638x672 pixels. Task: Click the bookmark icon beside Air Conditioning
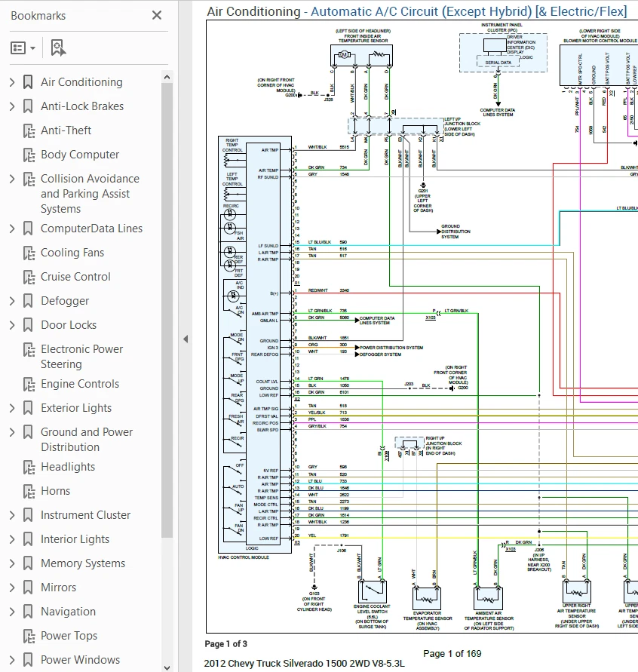point(28,81)
